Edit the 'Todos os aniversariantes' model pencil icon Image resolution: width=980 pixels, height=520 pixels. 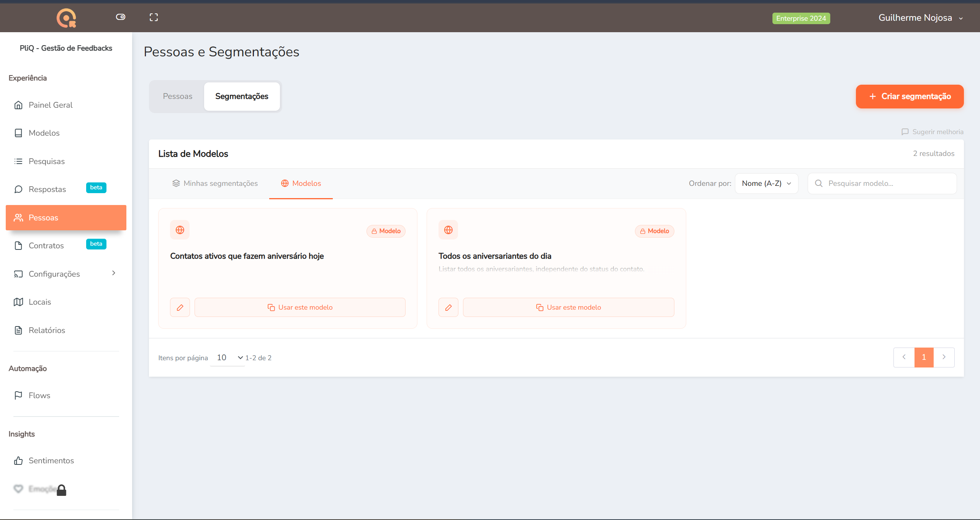click(x=448, y=307)
